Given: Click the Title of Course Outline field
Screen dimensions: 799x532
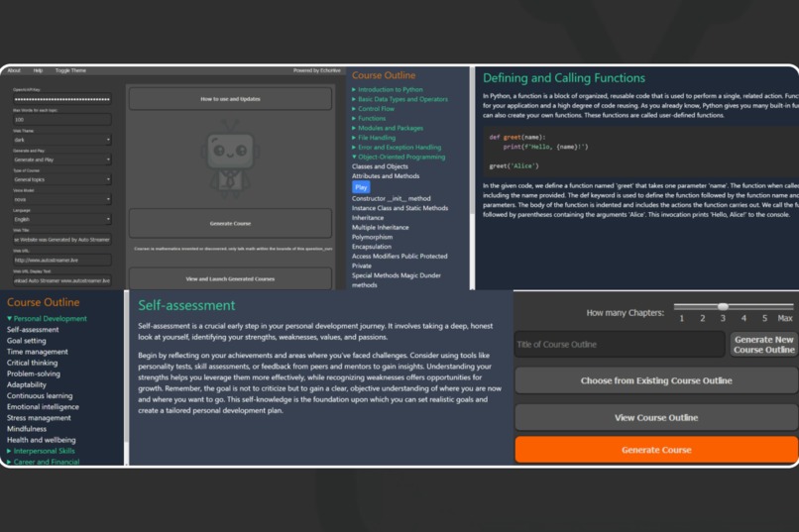Looking at the screenshot, I should coord(620,344).
